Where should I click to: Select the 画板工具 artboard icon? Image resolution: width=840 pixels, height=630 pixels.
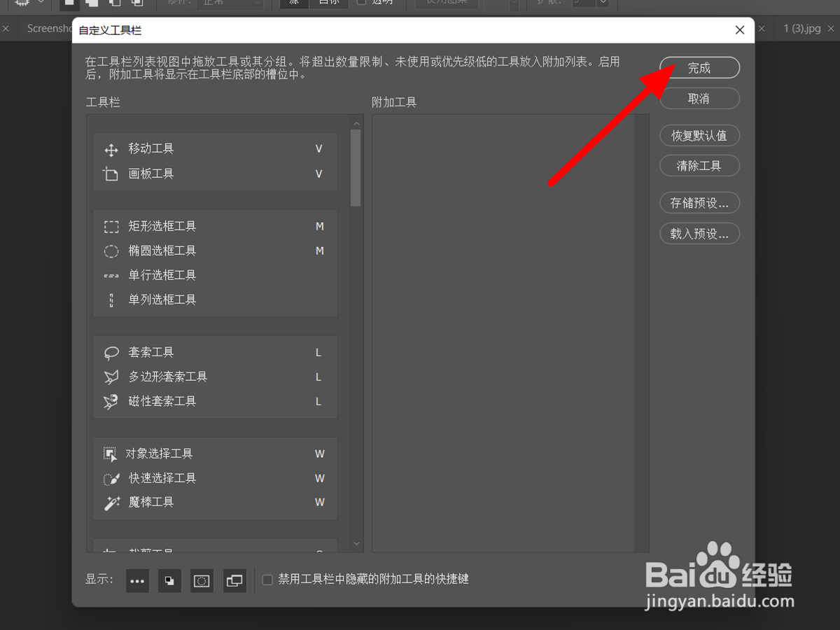[111, 174]
